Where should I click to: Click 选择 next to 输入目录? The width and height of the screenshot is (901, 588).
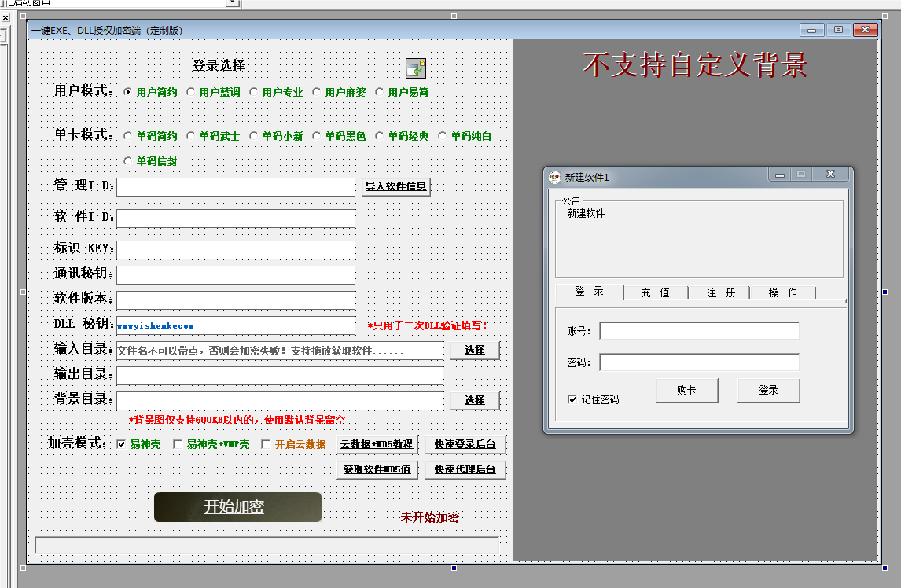click(474, 350)
